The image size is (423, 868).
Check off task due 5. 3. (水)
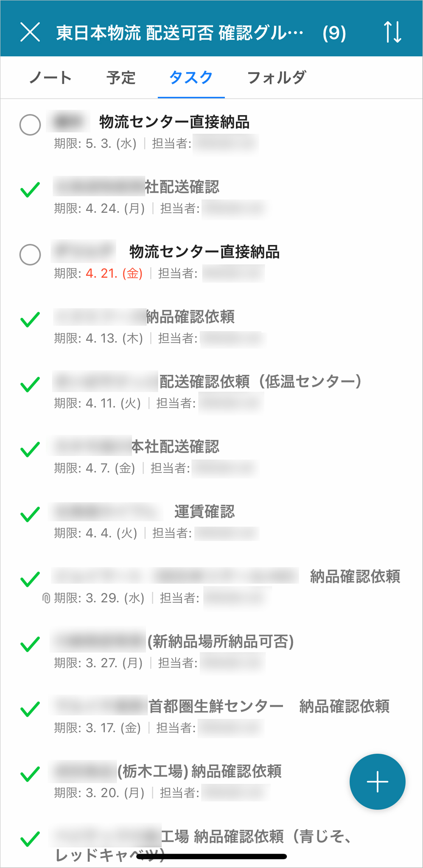click(x=30, y=125)
